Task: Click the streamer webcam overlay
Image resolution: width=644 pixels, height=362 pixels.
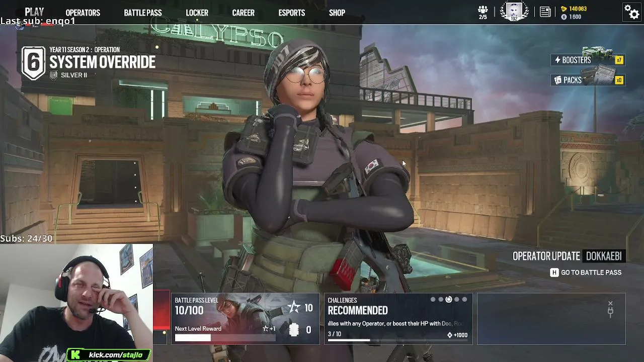Action: coord(76,303)
